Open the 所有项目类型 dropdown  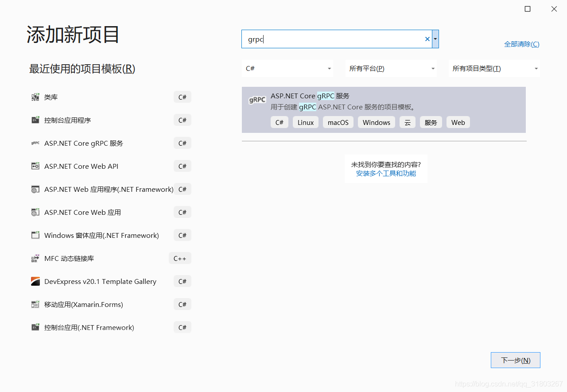click(494, 69)
